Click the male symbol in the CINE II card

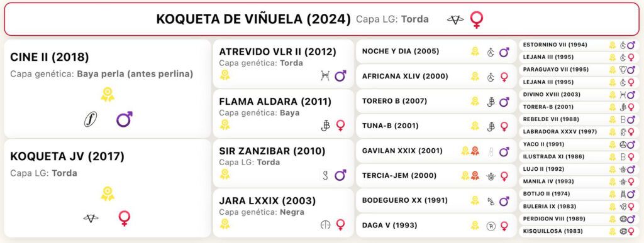click(124, 119)
